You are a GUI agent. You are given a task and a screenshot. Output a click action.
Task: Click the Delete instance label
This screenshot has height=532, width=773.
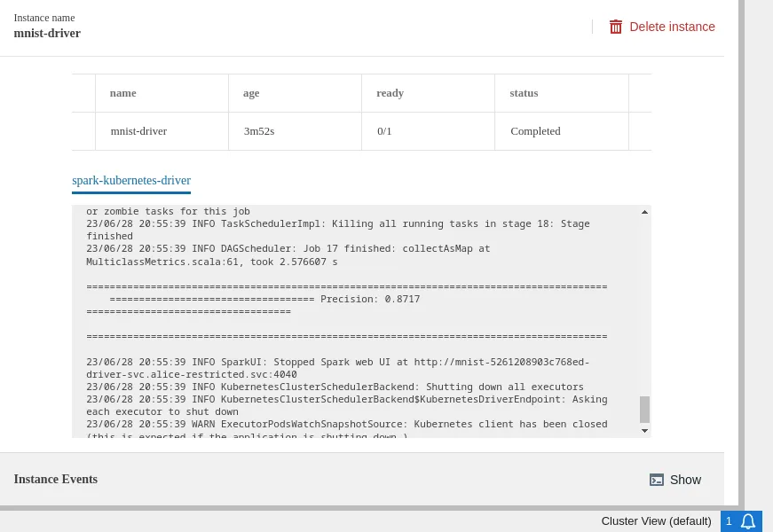point(672,27)
